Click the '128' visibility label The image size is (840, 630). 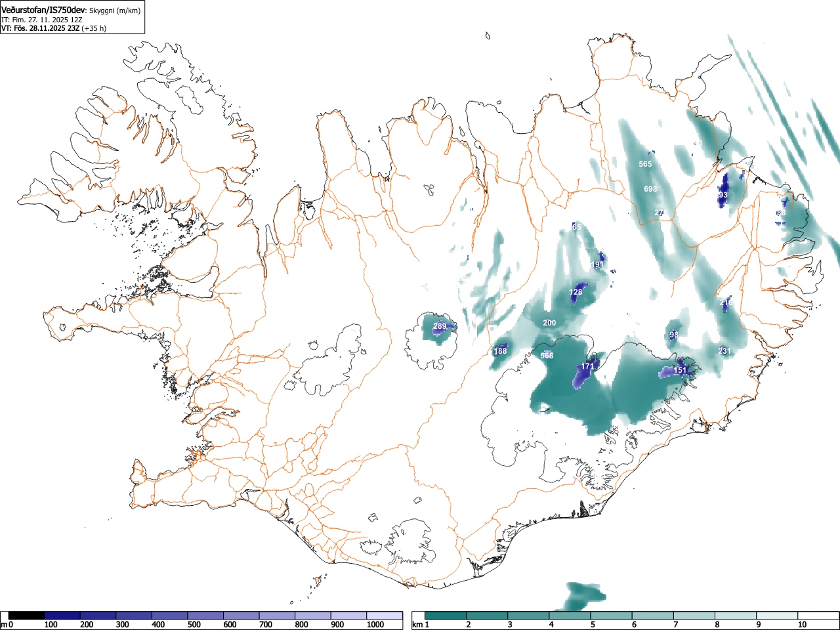click(x=576, y=292)
